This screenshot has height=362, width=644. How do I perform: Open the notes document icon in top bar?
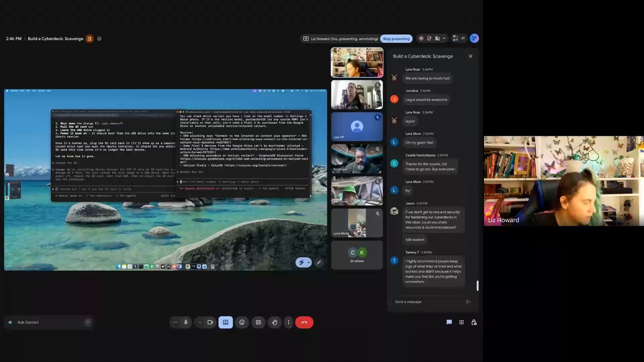click(x=429, y=38)
